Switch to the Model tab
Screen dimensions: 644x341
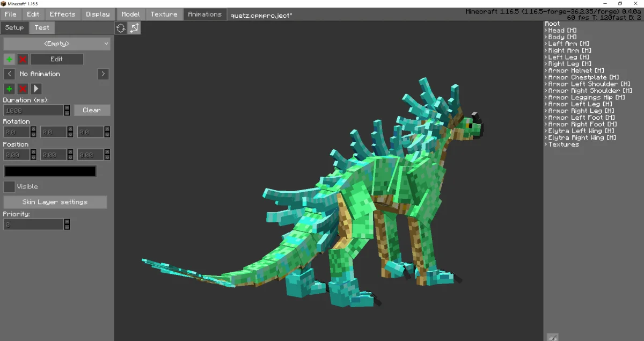[x=130, y=14]
